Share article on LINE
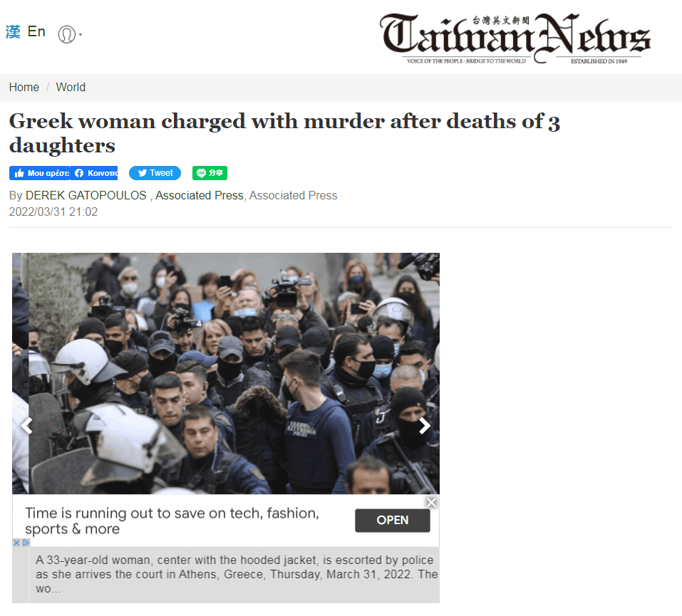The image size is (682, 616). tap(210, 173)
